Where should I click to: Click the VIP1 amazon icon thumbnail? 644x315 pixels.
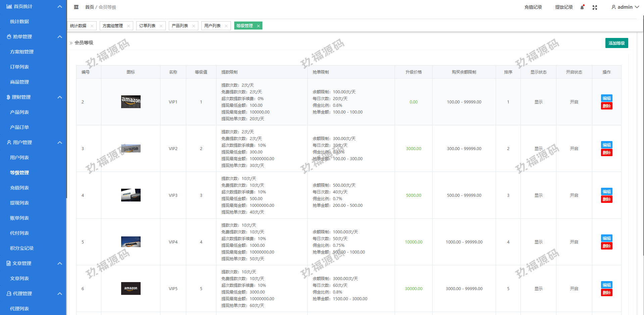pos(131,102)
